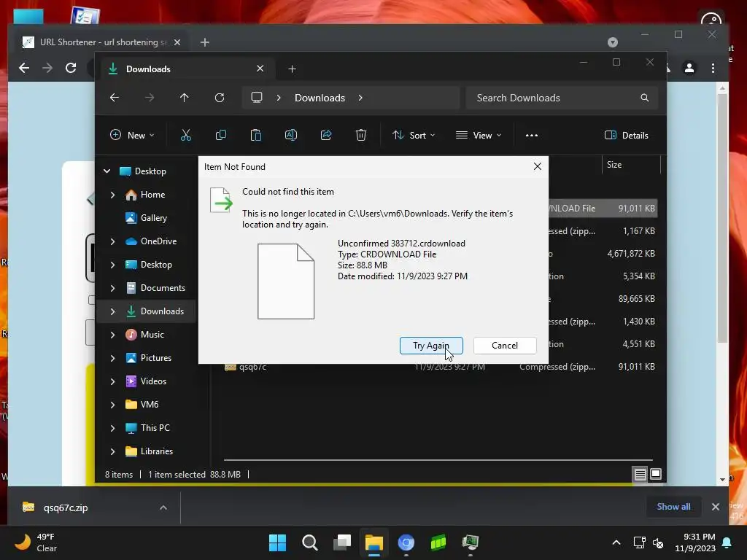Expand the Libraries tree node
This screenshot has height=560, width=747.
click(x=112, y=451)
